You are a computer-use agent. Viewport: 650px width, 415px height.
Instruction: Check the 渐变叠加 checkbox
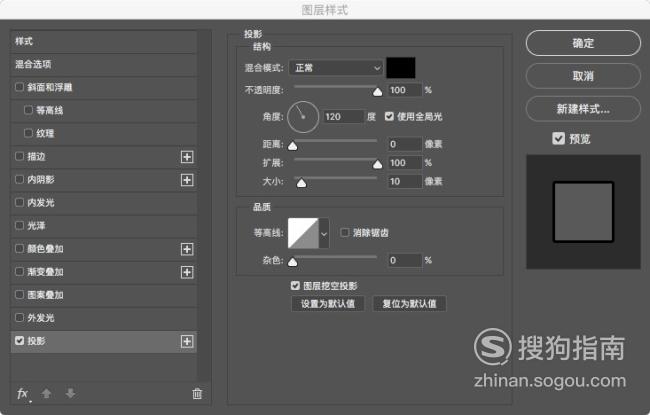click(x=19, y=272)
